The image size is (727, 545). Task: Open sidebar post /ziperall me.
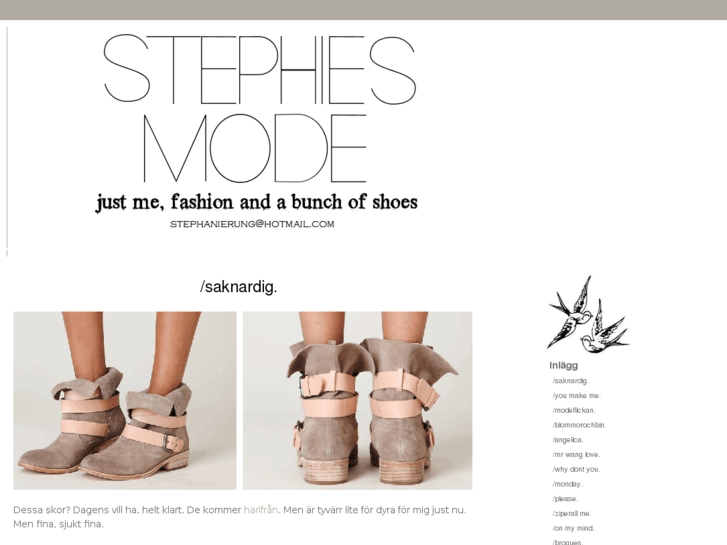pyautogui.click(x=572, y=513)
